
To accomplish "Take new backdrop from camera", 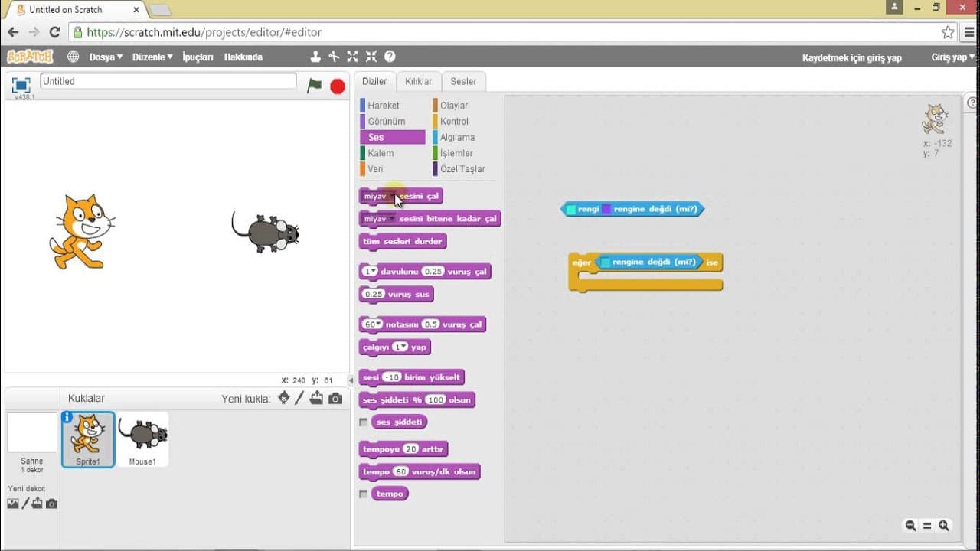I will [51, 504].
